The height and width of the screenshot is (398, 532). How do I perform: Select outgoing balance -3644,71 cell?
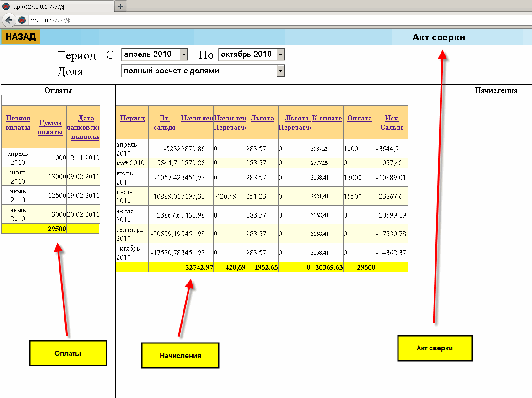[392, 149]
